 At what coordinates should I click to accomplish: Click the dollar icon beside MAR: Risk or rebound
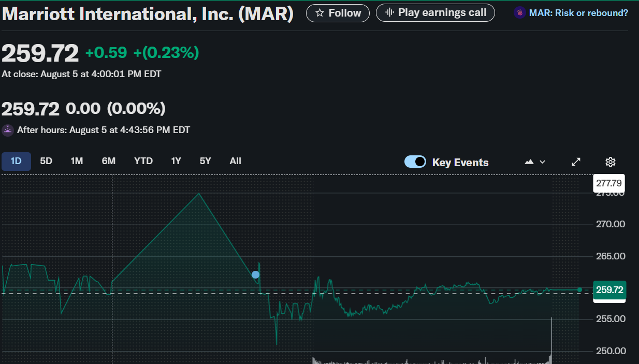point(519,13)
